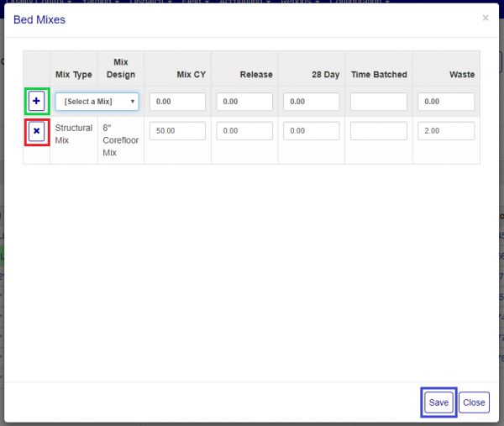Click the Time Batched column header
This screenshot has height=426, width=504.
(x=379, y=75)
